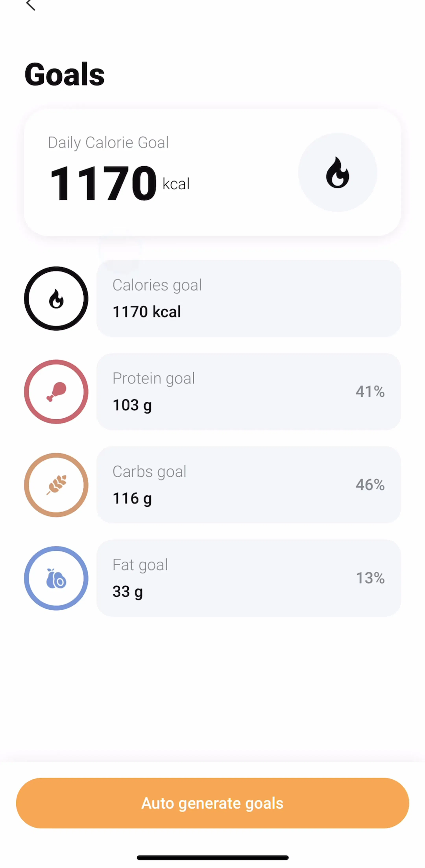The height and width of the screenshot is (868, 425).
Task: Edit the Carbs goal field
Action: coord(249,485)
